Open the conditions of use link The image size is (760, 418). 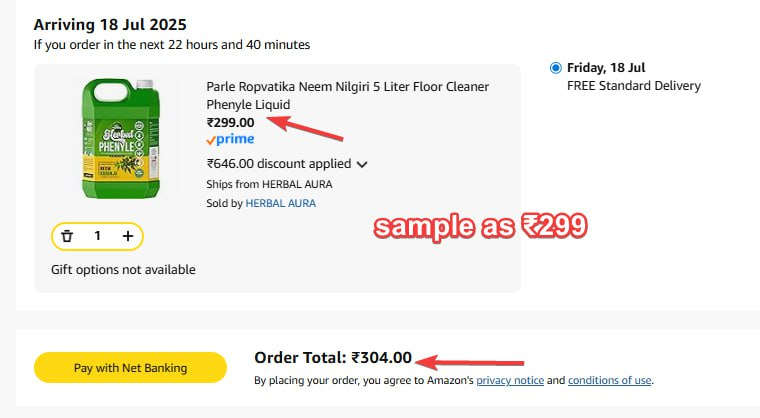(x=610, y=381)
